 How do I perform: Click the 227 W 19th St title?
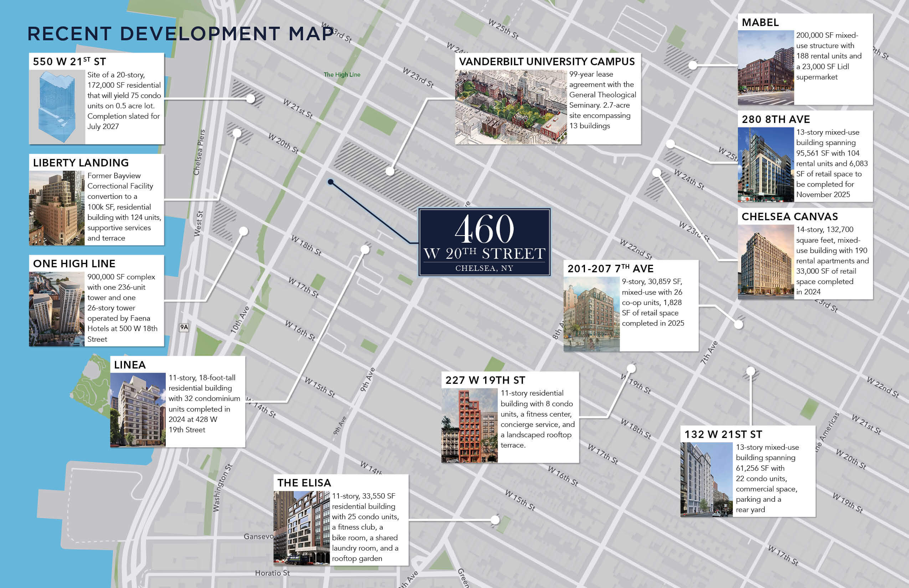point(485,380)
